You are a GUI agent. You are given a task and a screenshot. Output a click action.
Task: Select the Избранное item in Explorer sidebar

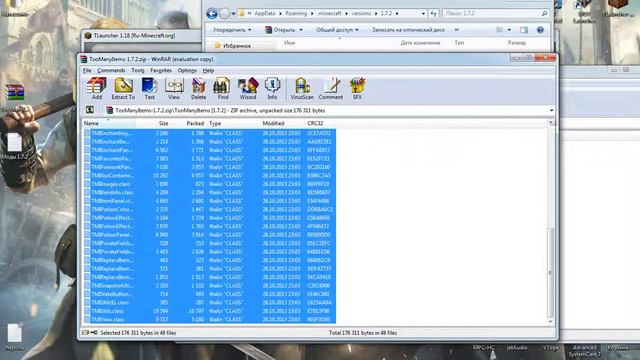(237, 46)
